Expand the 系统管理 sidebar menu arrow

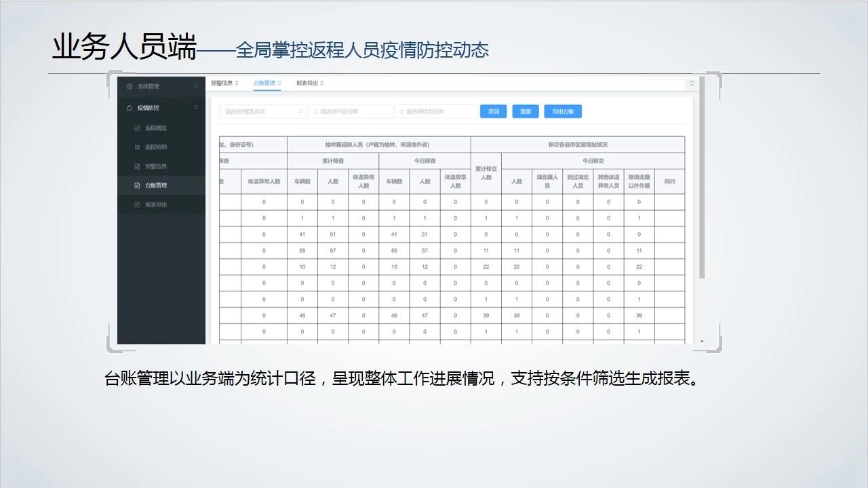196,86
